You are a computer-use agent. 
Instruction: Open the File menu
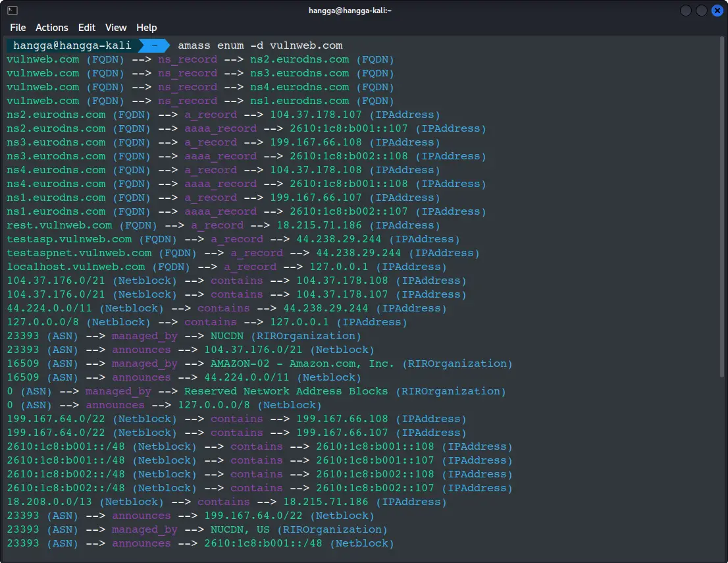pos(18,28)
